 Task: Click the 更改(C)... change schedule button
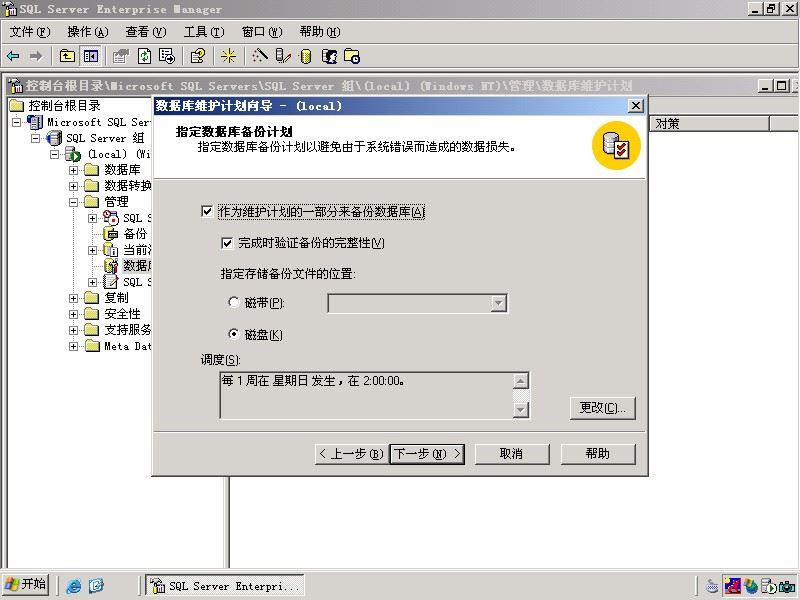603,408
